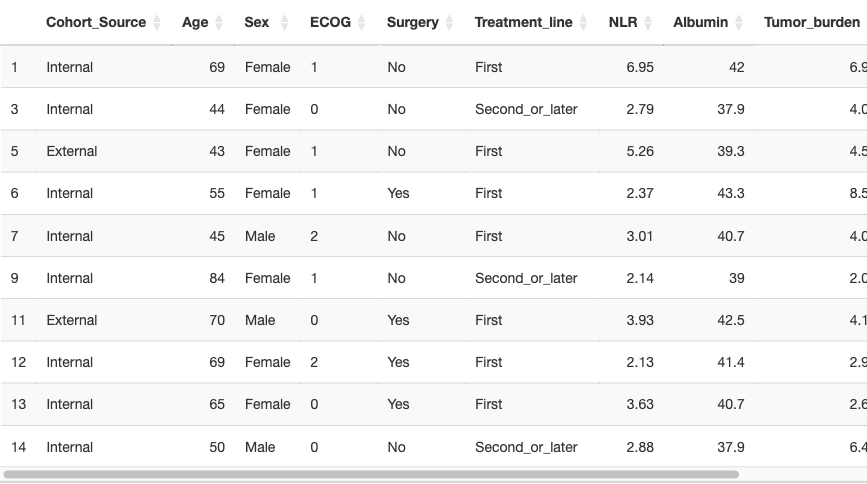Click the NLR sort arrows

tap(648, 23)
